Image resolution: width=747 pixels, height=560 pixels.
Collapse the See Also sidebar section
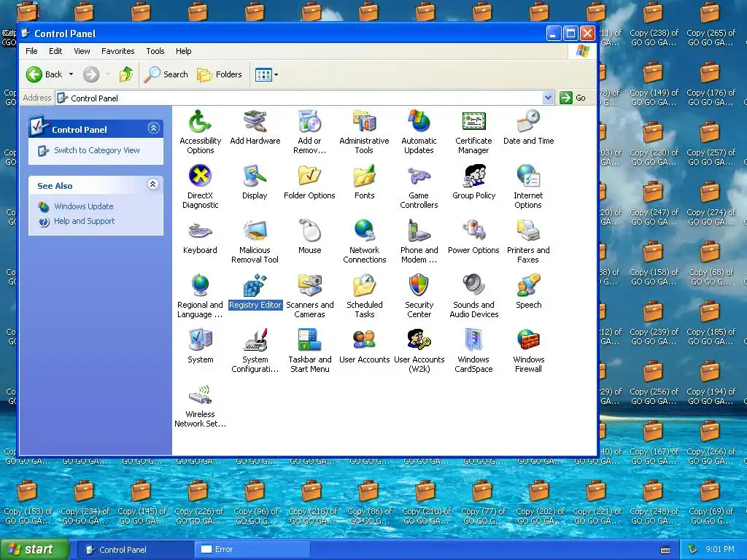[153, 184]
